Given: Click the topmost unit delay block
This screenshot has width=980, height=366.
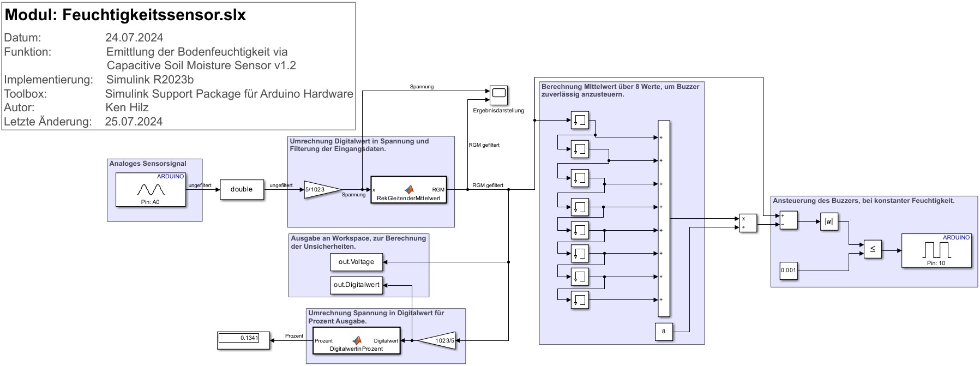Looking at the screenshot, I should pyautogui.click(x=580, y=120).
